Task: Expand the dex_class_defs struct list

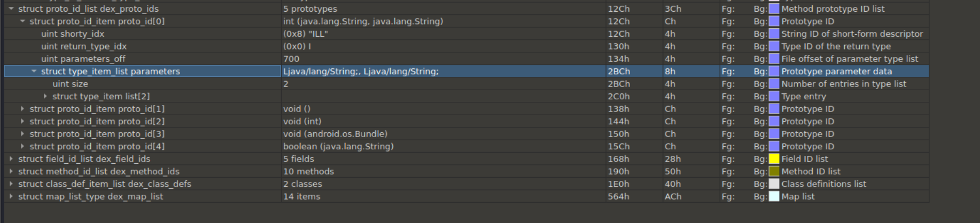Action: click(11, 184)
